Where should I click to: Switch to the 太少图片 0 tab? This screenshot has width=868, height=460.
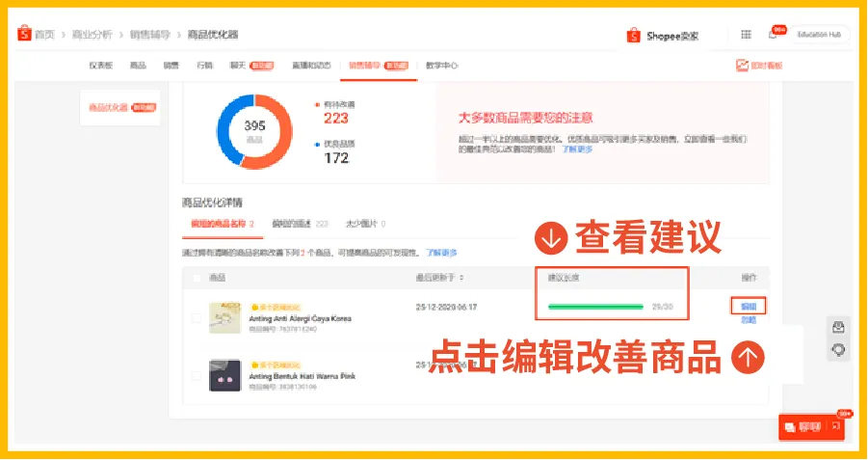coord(365,224)
